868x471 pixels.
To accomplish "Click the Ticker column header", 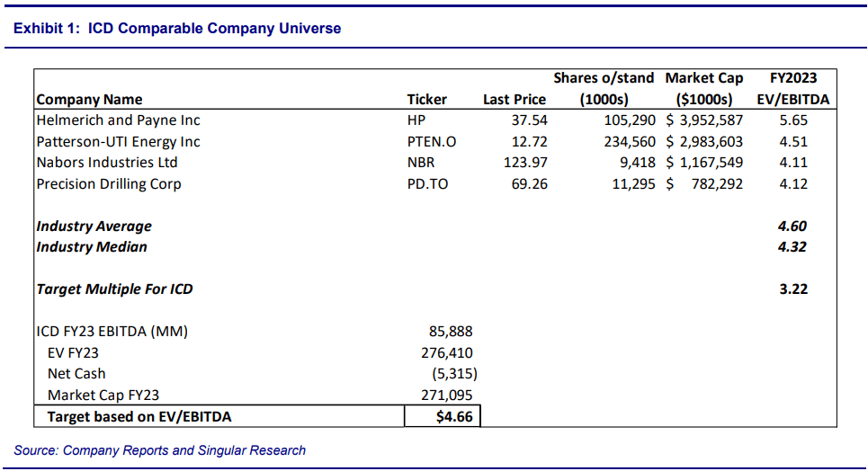I will 426,100.
